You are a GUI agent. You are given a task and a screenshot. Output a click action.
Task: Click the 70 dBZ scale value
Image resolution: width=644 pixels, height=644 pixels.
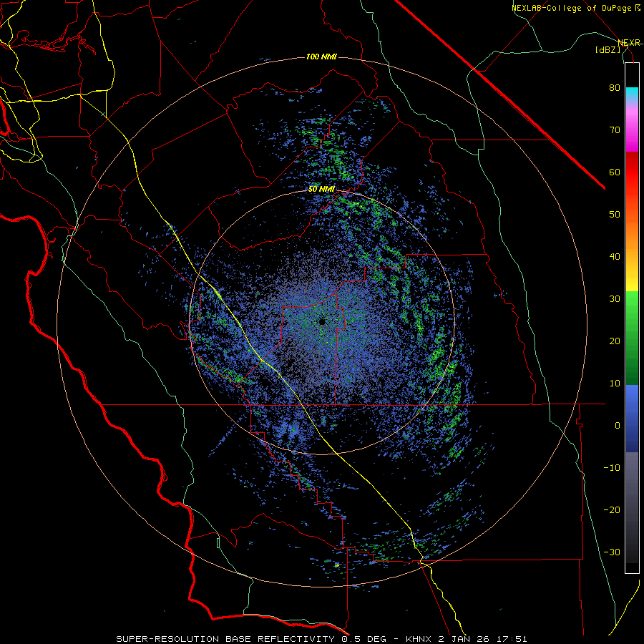pos(615,130)
